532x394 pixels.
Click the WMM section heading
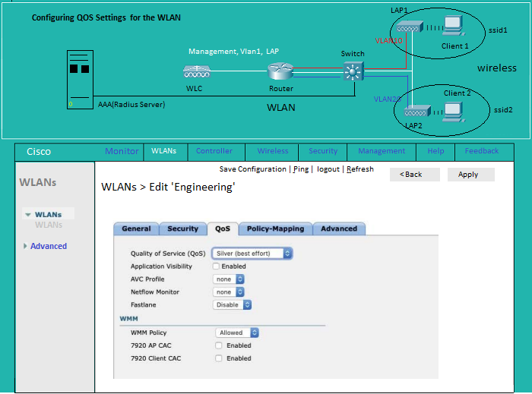click(129, 319)
